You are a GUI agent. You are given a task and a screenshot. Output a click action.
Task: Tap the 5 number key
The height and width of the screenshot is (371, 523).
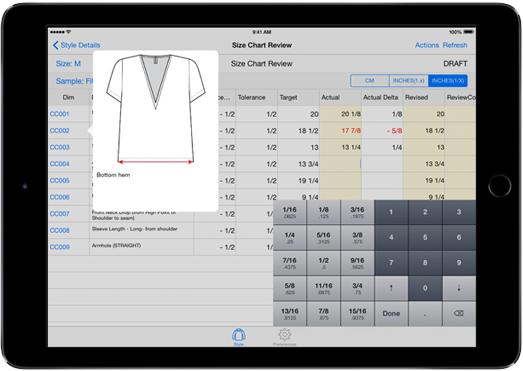(425, 238)
